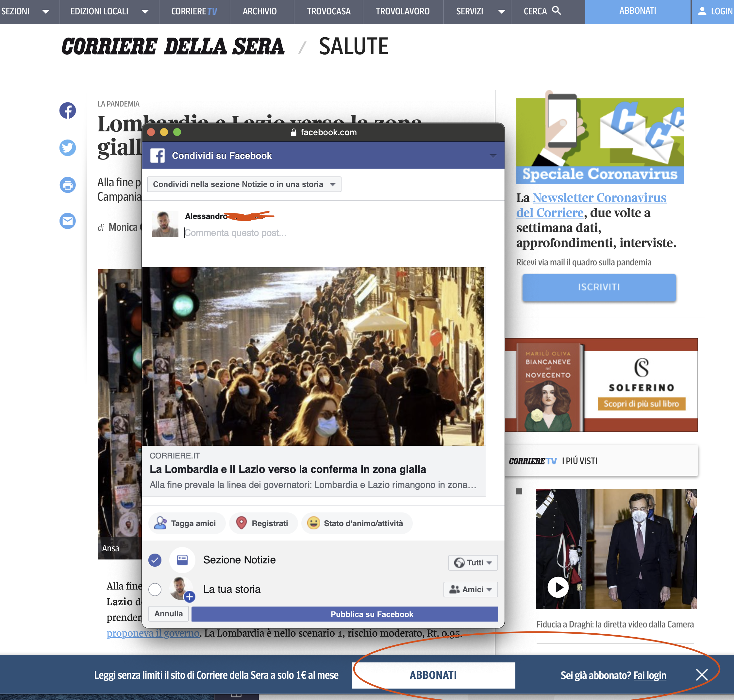Click the SALUTE section heading
Viewport: 734px width, 700px height.
[354, 46]
